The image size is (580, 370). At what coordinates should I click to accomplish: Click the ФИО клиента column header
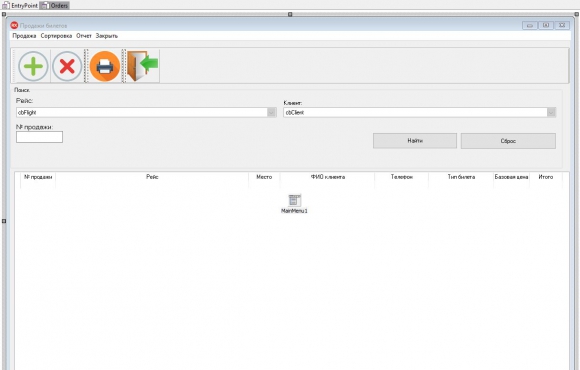[x=327, y=177]
